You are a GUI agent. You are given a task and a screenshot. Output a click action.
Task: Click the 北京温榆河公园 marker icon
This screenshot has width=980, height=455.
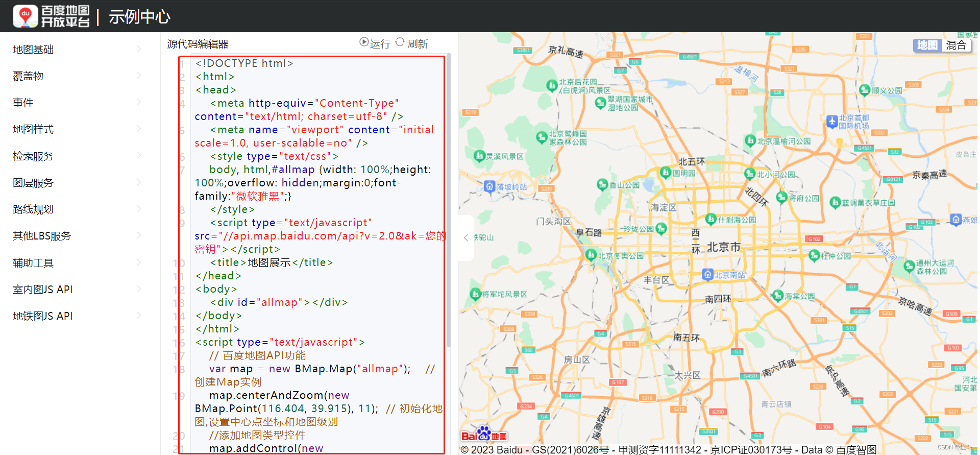point(750,140)
